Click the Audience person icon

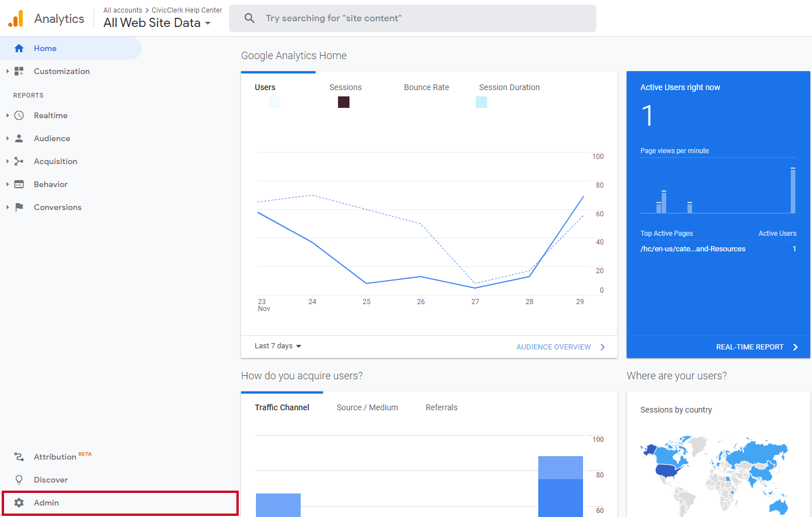(x=19, y=138)
